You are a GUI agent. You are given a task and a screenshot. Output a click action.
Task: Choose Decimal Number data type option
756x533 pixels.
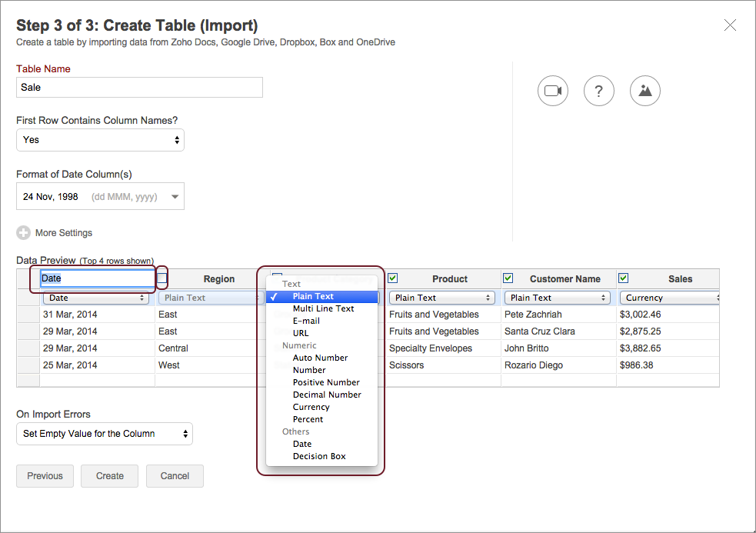[x=327, y=395]
